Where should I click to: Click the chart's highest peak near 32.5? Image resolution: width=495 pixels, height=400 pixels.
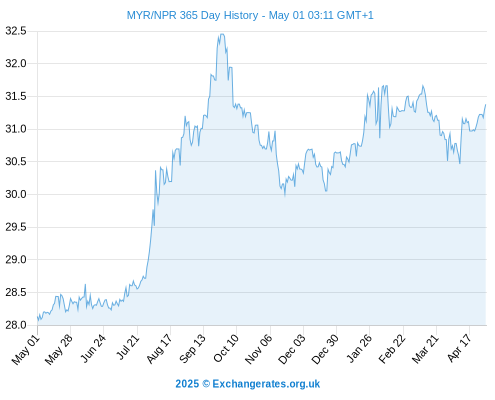[x=222, y=34]
